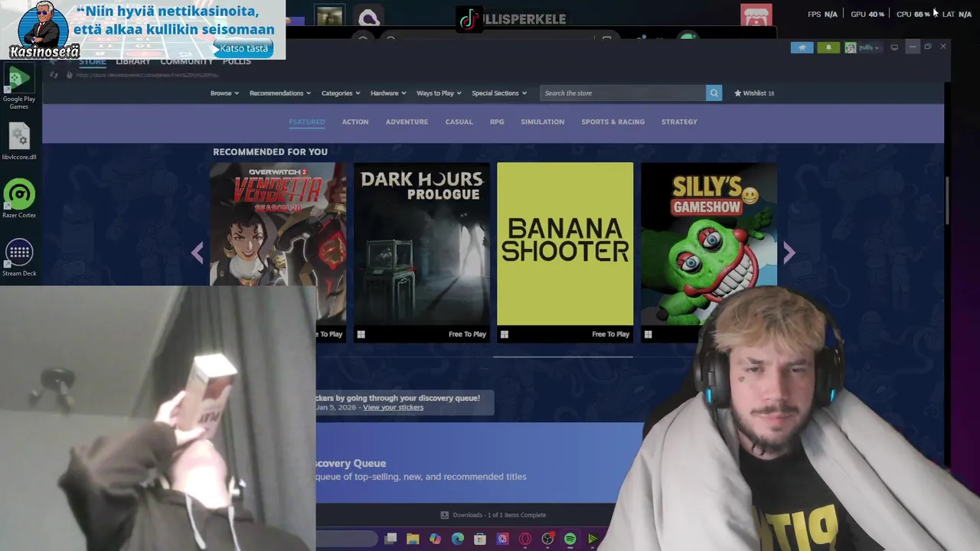Viewport: 980px width, 551px height.
Task: Select libvlccore.dll file on desktop
Action: coord(19,142)
